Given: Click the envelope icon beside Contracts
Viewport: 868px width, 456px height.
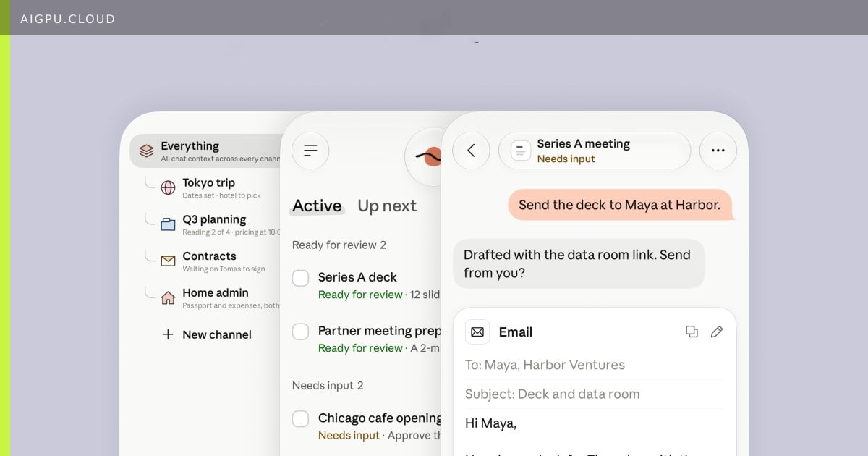Looking at the screenshot, I should coord(168,261).
